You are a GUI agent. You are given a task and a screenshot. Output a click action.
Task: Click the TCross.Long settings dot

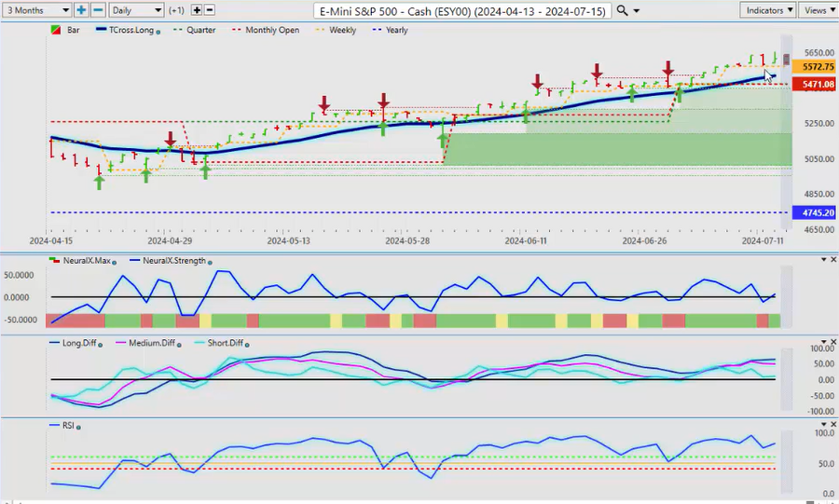pos(158,32)
